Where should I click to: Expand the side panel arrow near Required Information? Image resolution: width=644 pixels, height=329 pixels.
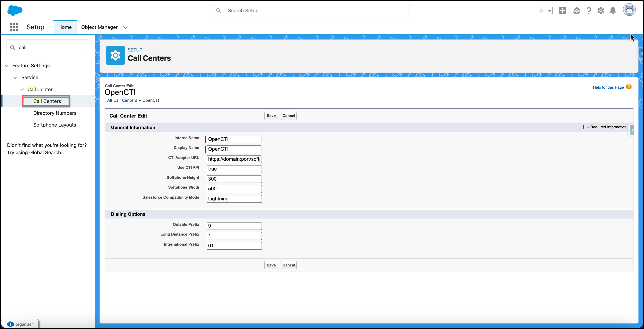tap(632, 130)
